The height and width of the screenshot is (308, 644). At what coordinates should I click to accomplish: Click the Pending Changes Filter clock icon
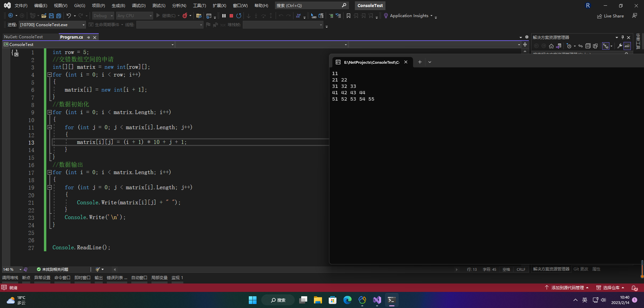[569, 46]
